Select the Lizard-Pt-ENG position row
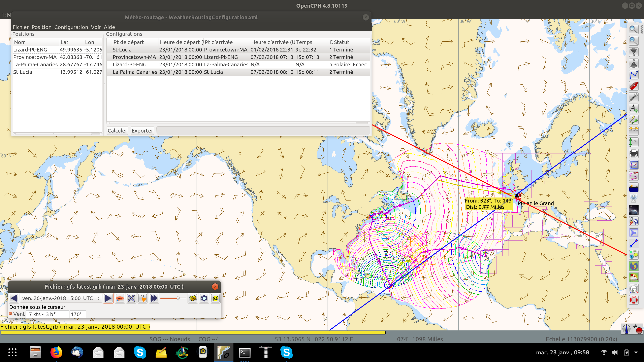 tap(58, 49)
